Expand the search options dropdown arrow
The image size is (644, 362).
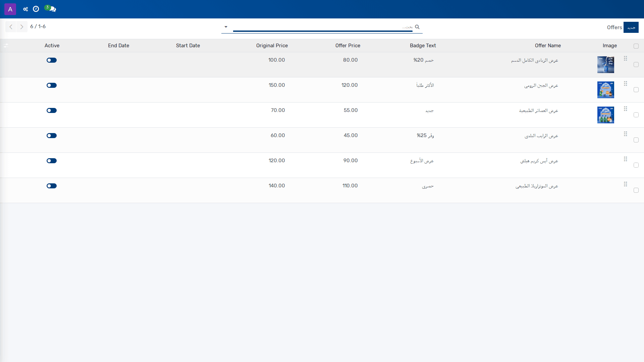coord(226,27)
